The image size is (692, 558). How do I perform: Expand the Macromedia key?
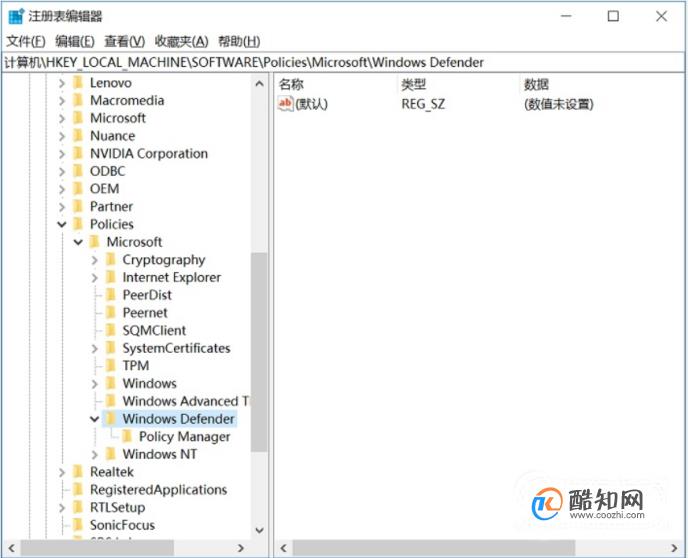(x=62, y=101)
